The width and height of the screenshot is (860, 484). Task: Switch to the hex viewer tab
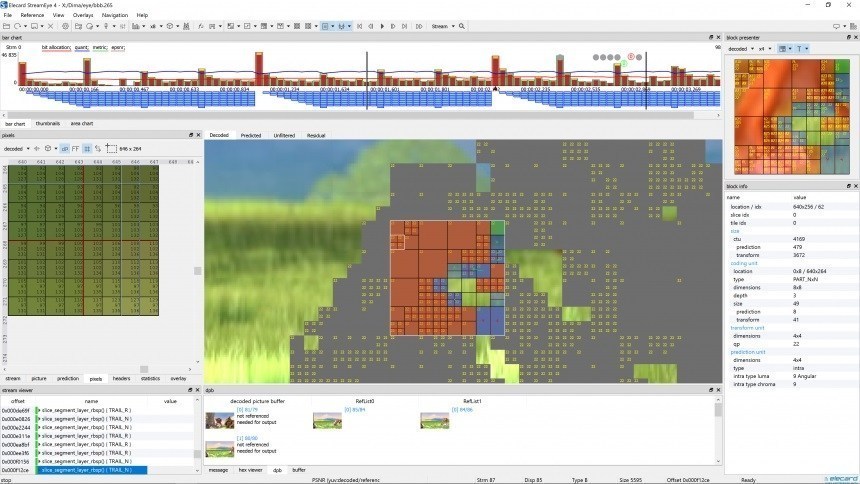coord(249,469)
